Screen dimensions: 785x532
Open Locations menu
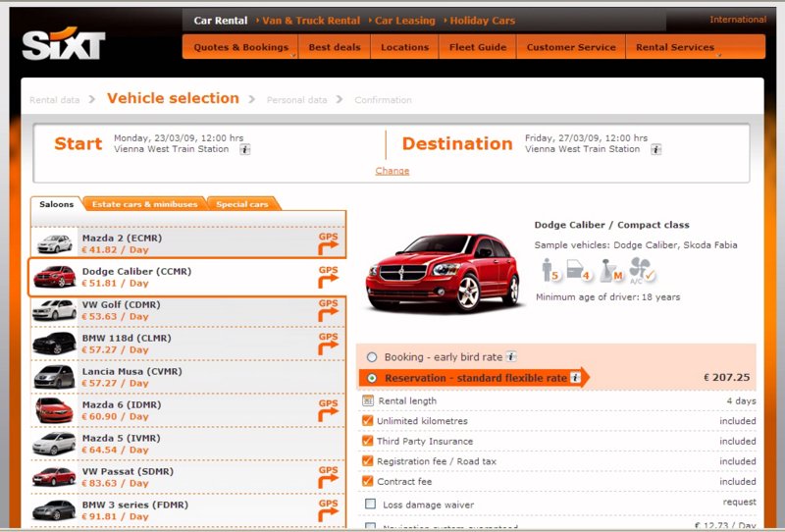404,47
